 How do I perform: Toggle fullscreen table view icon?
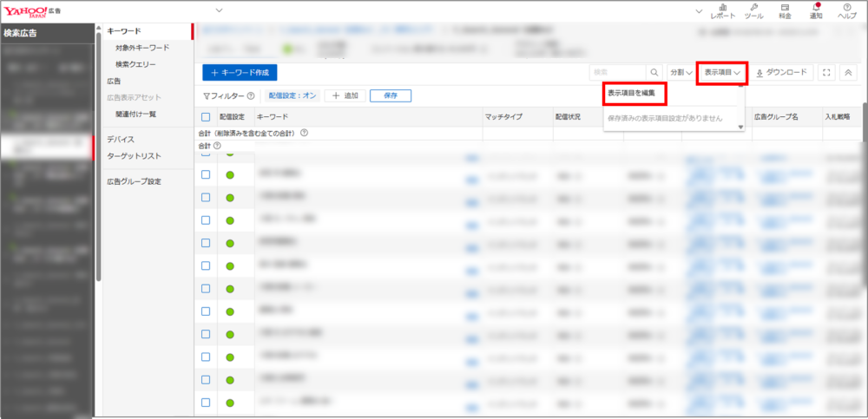pyautogui.click(x=825, y=73)
